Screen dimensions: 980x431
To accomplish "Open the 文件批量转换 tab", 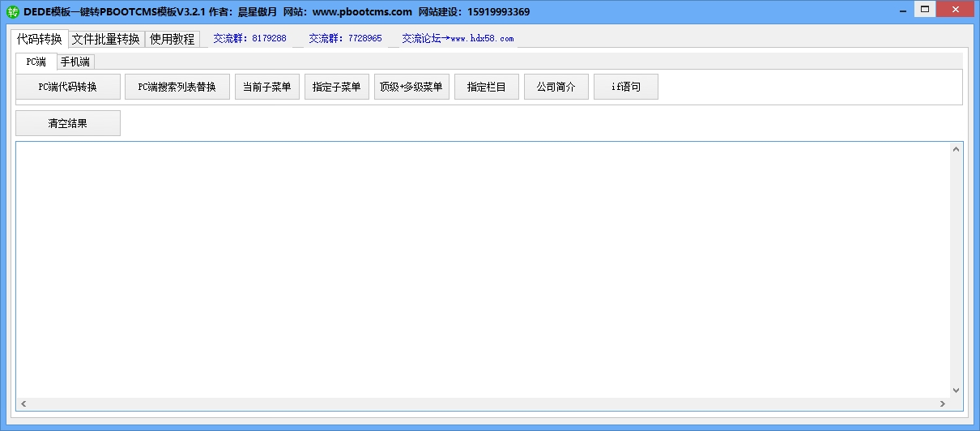I will tap(106, 39).
